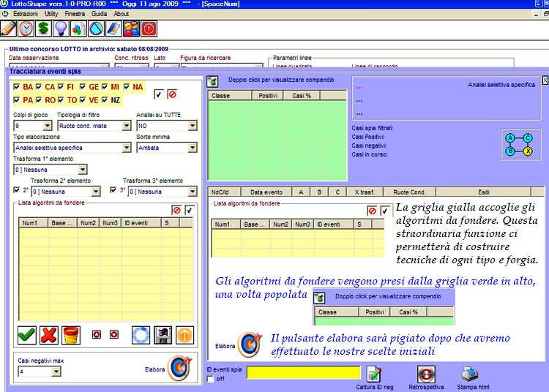Toggle the CA wheel checkbox
The height and width of the screenshot is (392, 549).
coord(39,86)
